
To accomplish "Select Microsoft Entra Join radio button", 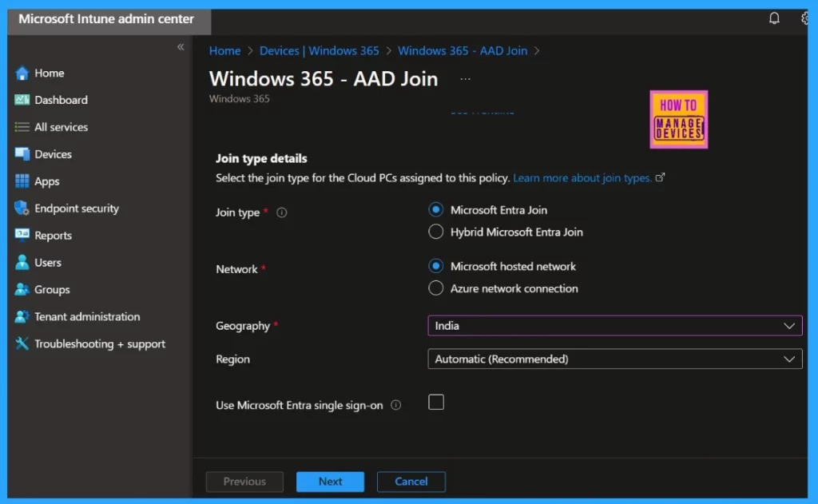I will tap(435, 210).
